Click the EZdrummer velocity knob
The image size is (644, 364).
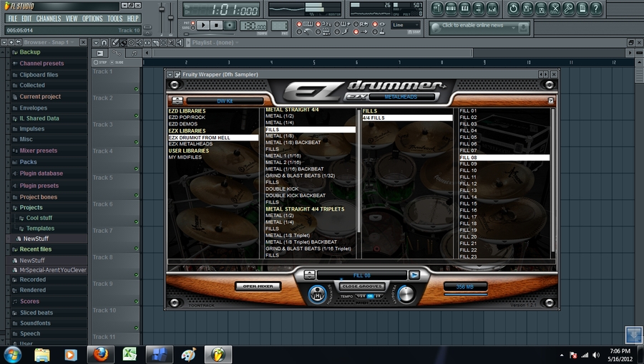[406, 294]
